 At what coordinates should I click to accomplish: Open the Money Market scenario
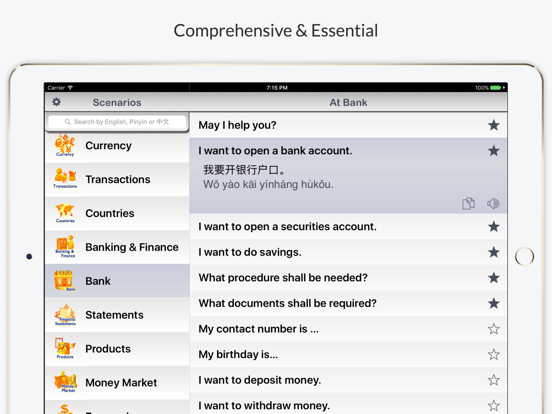click(x=117, y=382)
